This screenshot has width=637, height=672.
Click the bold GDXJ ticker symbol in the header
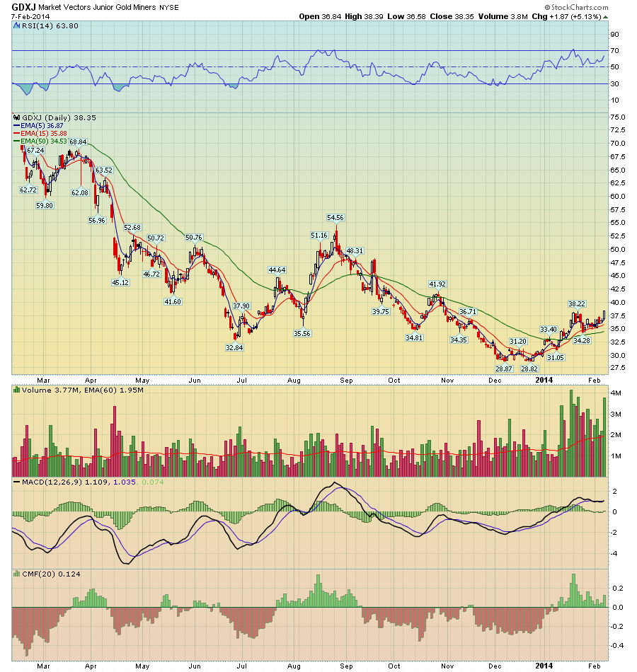pyautogui.click(x=23, y=7)
